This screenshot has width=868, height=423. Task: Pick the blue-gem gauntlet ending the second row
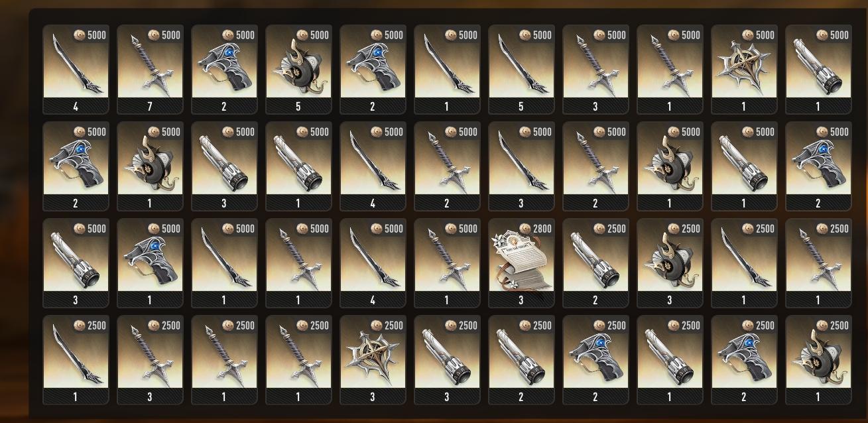tap(818, 166)
